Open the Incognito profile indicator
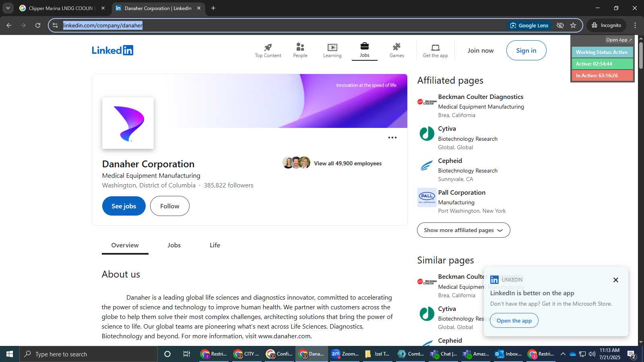This screenshot has width=644, height=362. 606,25
